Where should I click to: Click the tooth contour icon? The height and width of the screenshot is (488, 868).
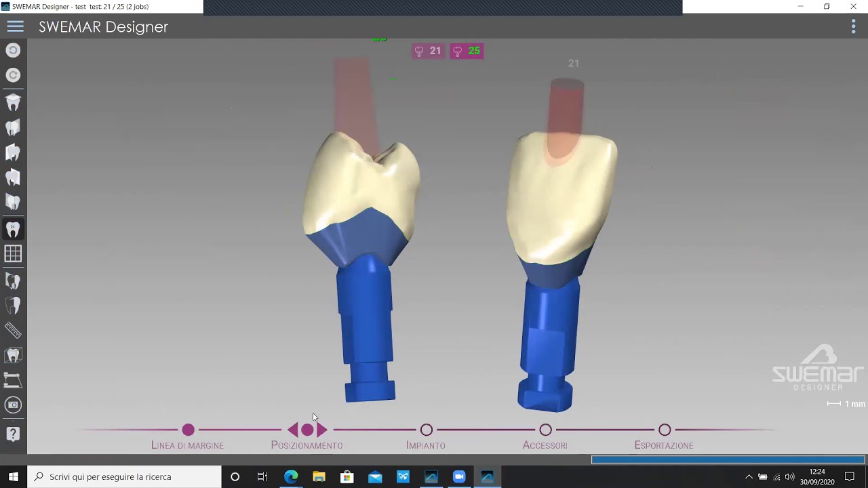coord(13,305)
